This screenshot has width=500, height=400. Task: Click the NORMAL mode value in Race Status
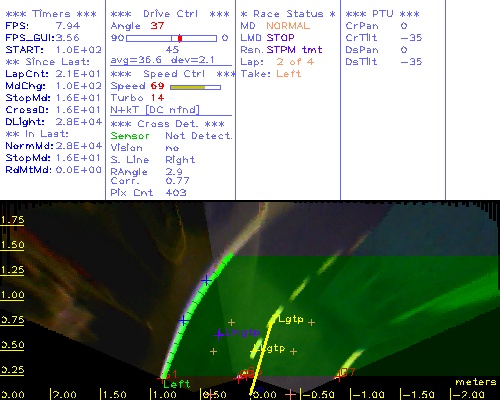288,26
